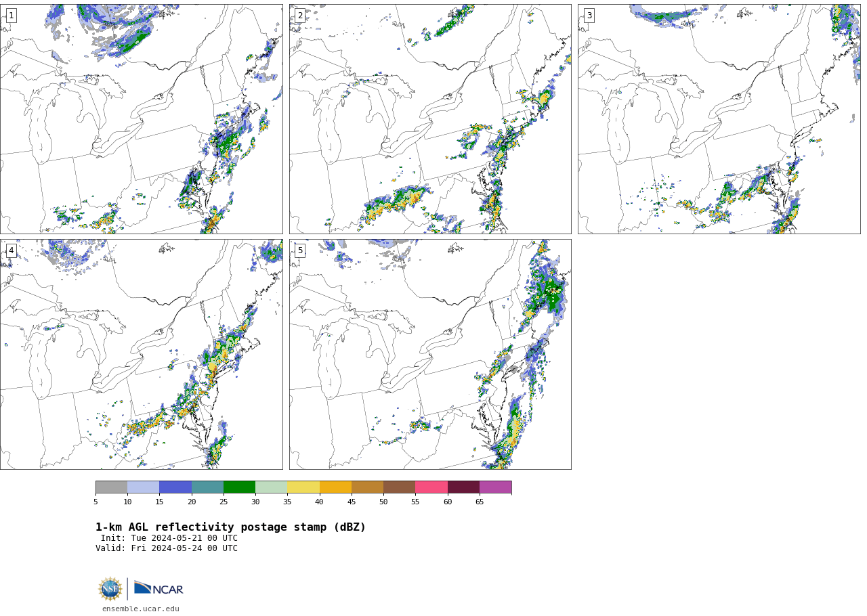This screenshot has height=616, width=867.
Task: Click the 'Valid: Fri 2024-05-24 00 UTC' text
Action: click(x=167, y=549)
